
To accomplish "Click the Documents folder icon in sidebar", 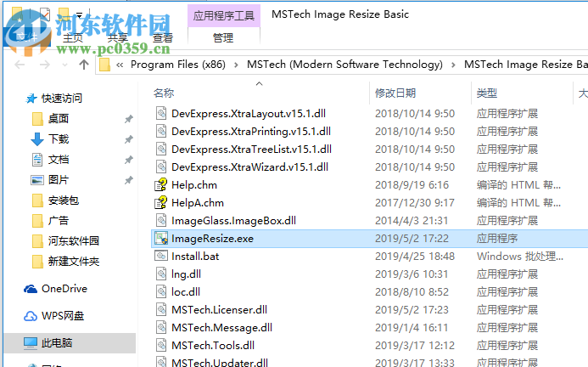I will coord(37,160).
